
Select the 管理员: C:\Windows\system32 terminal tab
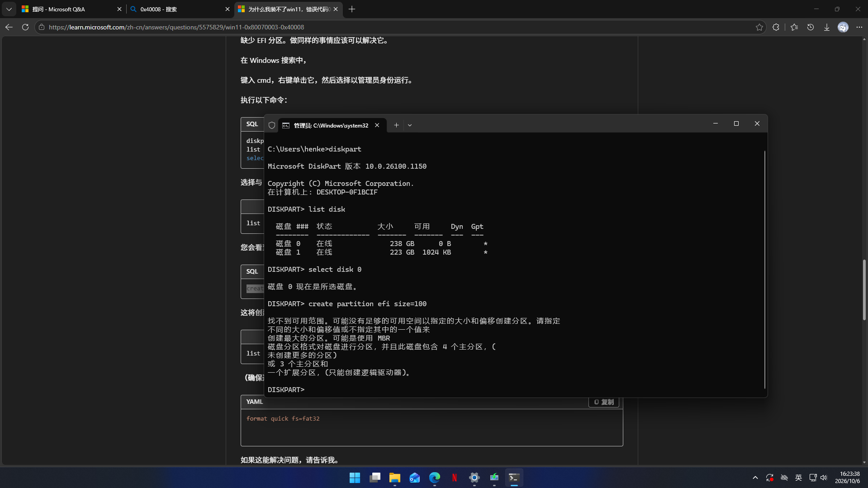332,125
